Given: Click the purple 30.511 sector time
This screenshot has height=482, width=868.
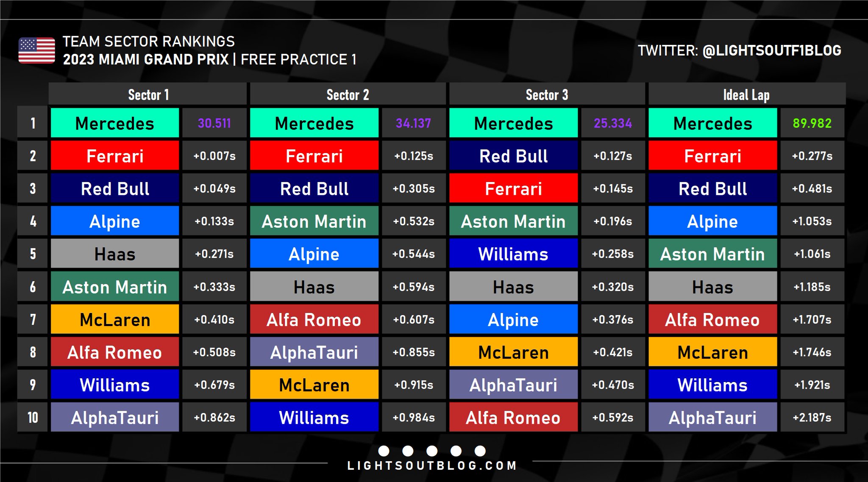Looking at the screenshot, I should [214, 123].
